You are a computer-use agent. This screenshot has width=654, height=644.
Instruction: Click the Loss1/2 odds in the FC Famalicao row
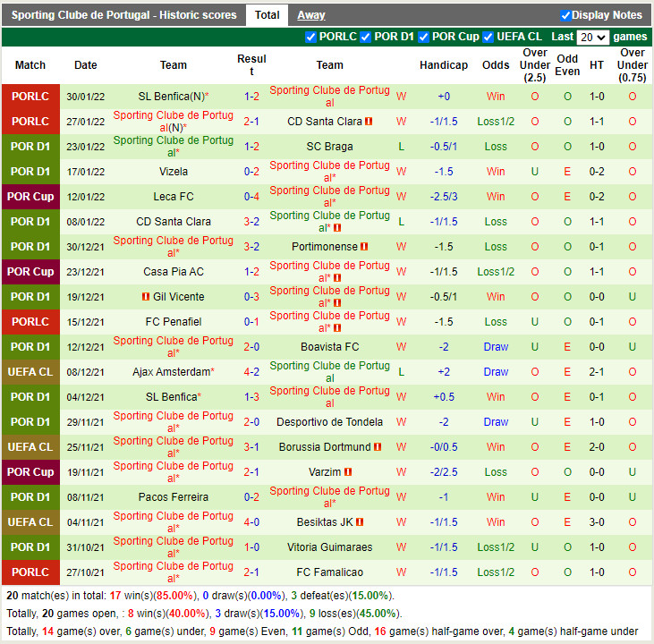click(496, 572)
